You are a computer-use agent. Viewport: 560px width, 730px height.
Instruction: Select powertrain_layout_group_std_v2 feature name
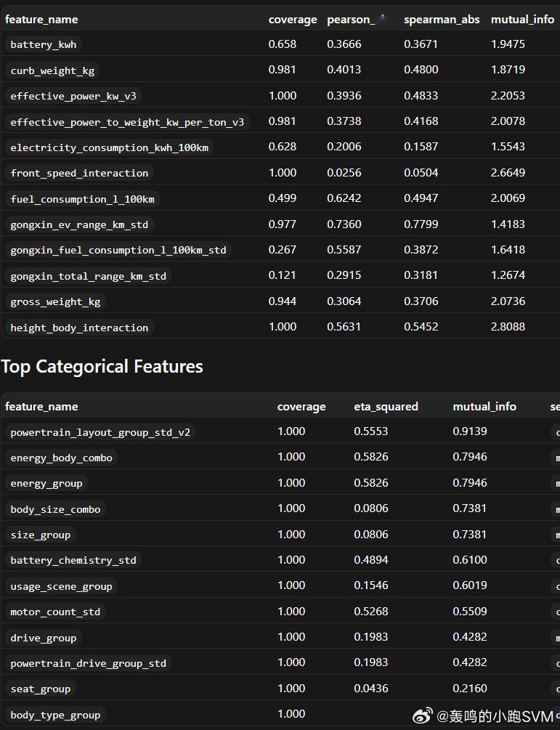tap(100, 432)
